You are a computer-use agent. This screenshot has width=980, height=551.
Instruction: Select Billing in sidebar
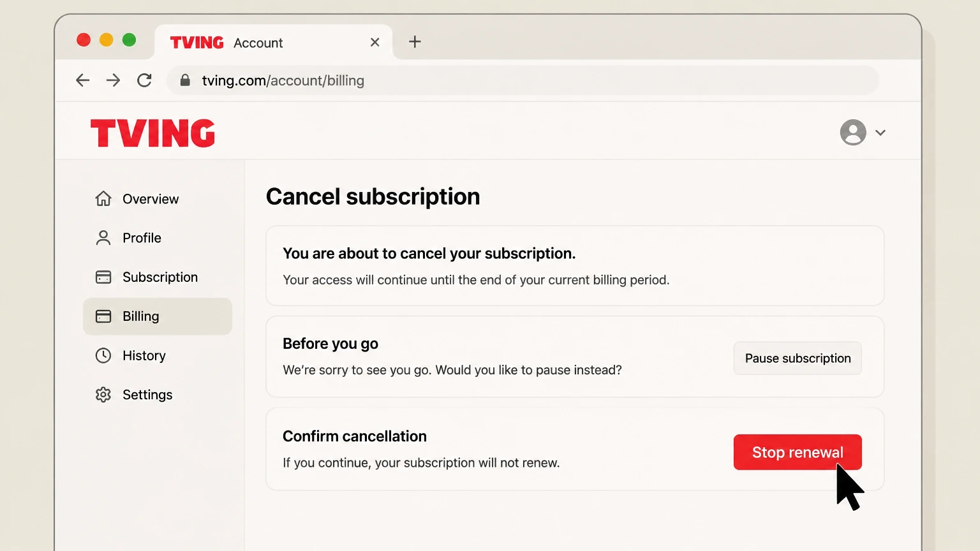158,316
